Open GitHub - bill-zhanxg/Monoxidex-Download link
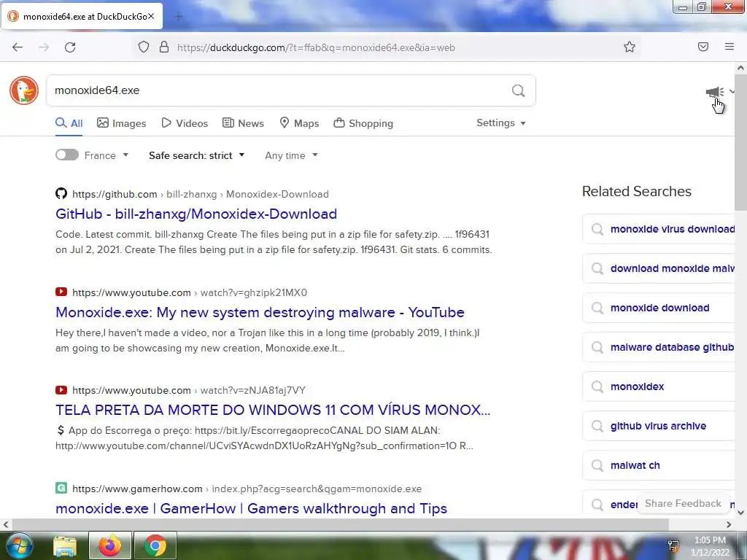The image size is (747, 560). [x=196, y=214]
